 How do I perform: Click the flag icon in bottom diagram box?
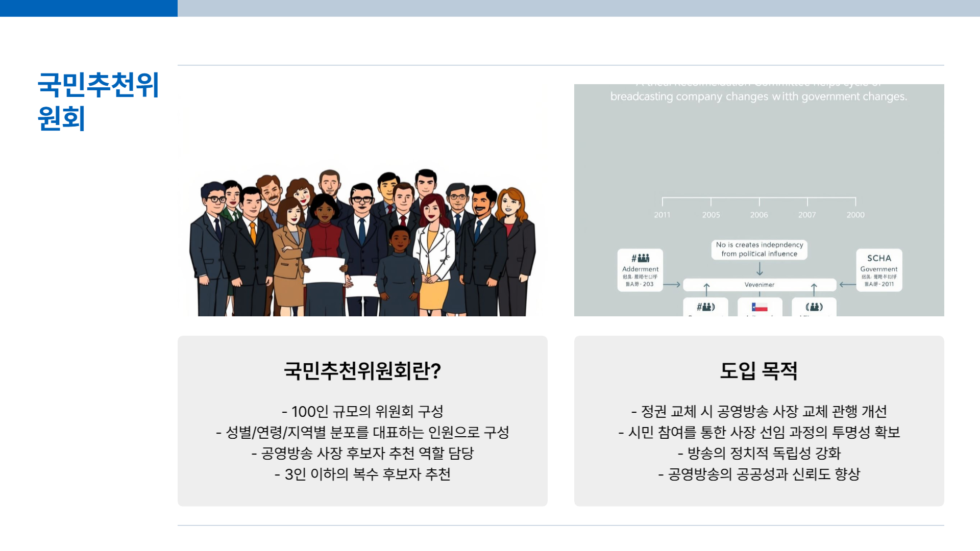point(759,307)
